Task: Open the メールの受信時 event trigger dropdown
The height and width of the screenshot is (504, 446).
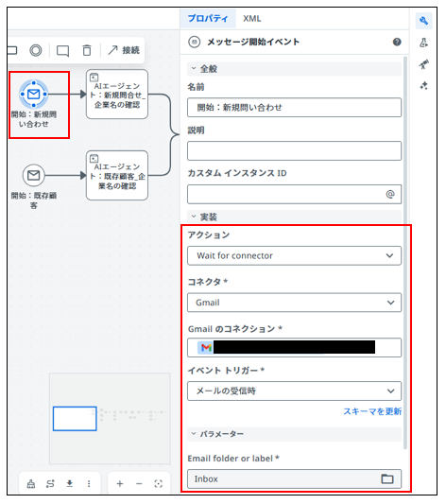Action: click(294, 391)
